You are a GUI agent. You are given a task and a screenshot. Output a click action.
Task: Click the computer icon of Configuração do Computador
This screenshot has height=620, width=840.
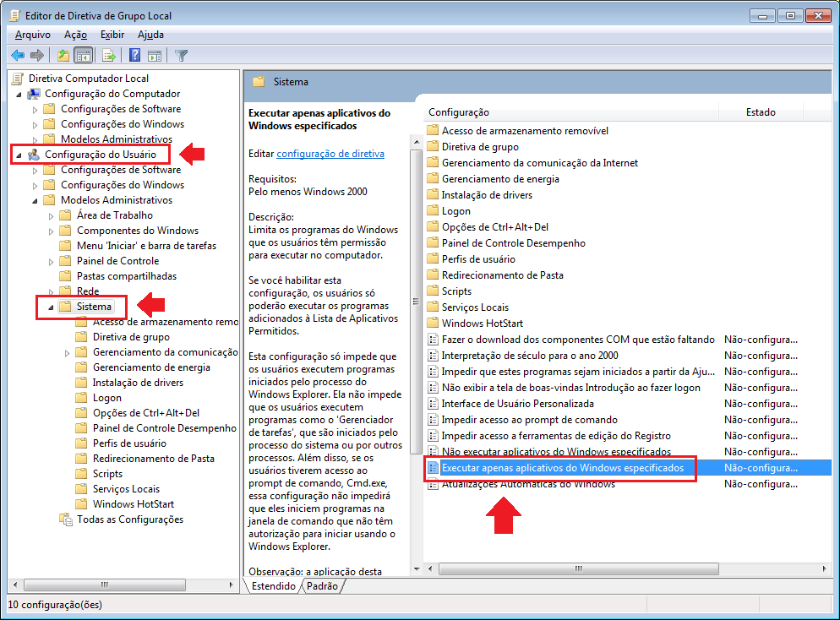coord(34,94)
